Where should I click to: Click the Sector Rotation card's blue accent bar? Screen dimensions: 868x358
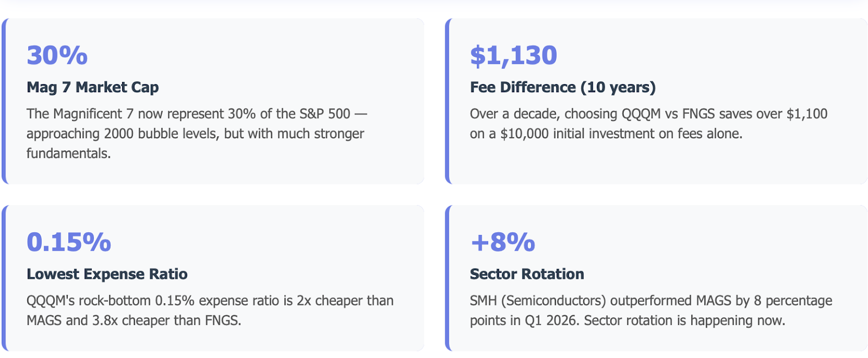448,278
